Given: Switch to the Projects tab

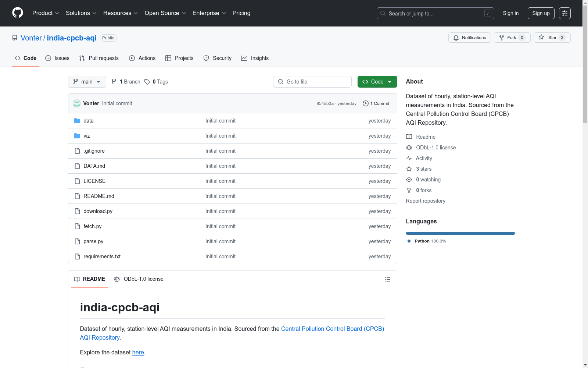Looking at the screenshot, I should point(179,58).
